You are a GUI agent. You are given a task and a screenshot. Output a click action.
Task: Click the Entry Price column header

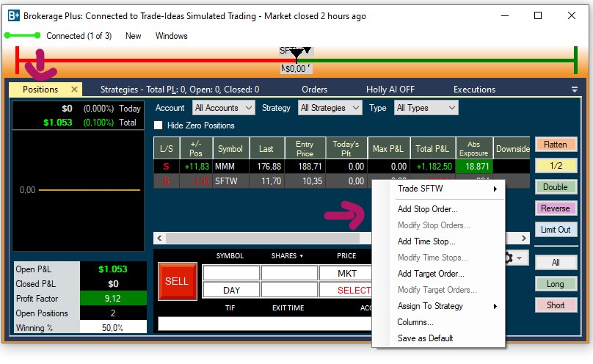(x=305, y=148)
